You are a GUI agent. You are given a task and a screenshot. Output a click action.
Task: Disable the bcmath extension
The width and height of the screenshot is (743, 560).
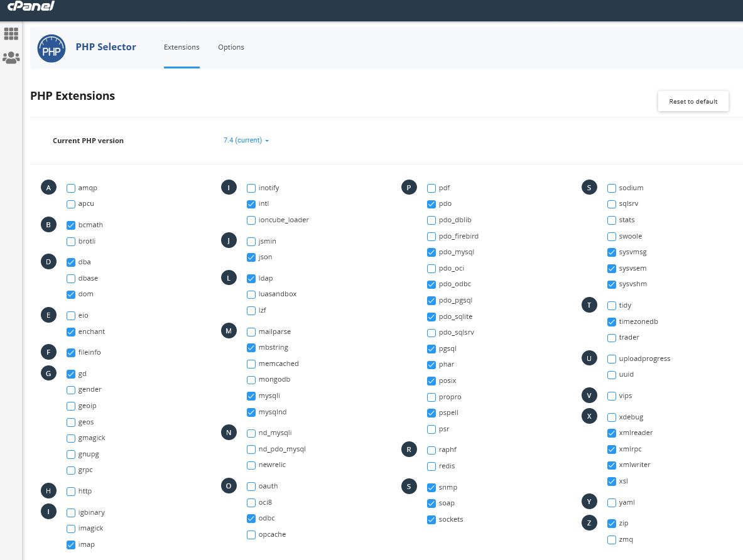pos(71,225)
